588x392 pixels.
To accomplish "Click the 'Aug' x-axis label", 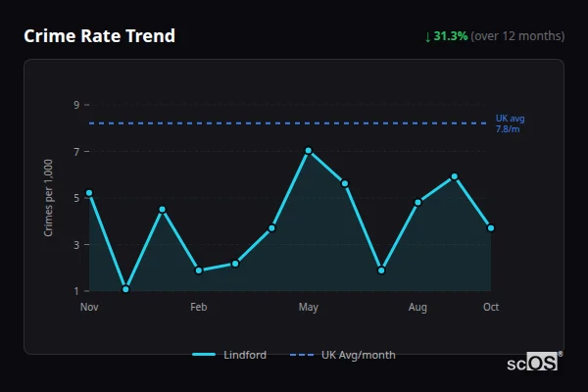I will [x=417, y=307].
